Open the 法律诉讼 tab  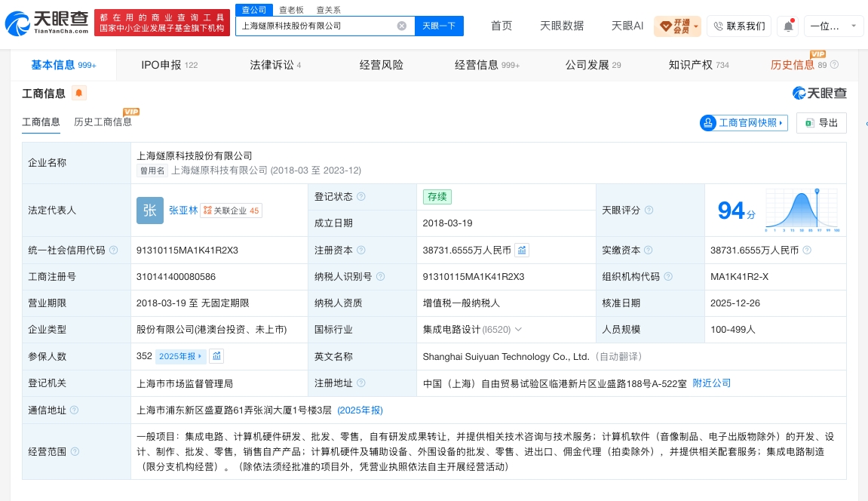(x=275, y=65)
